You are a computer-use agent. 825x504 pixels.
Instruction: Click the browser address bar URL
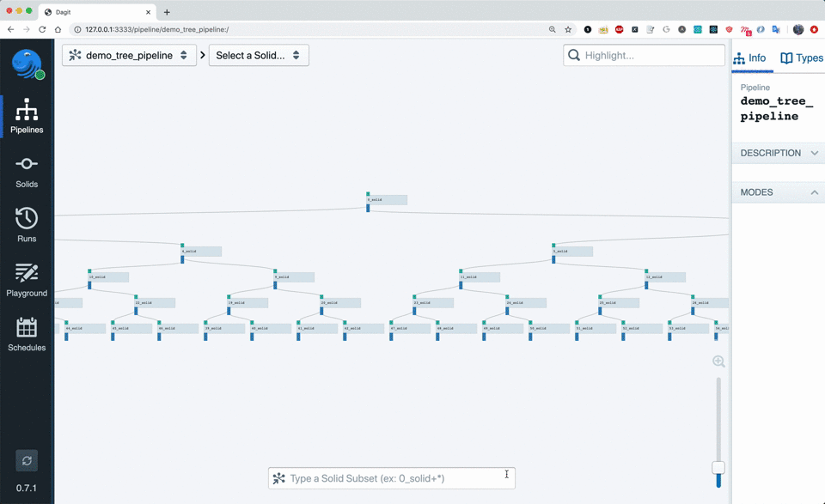156,29
